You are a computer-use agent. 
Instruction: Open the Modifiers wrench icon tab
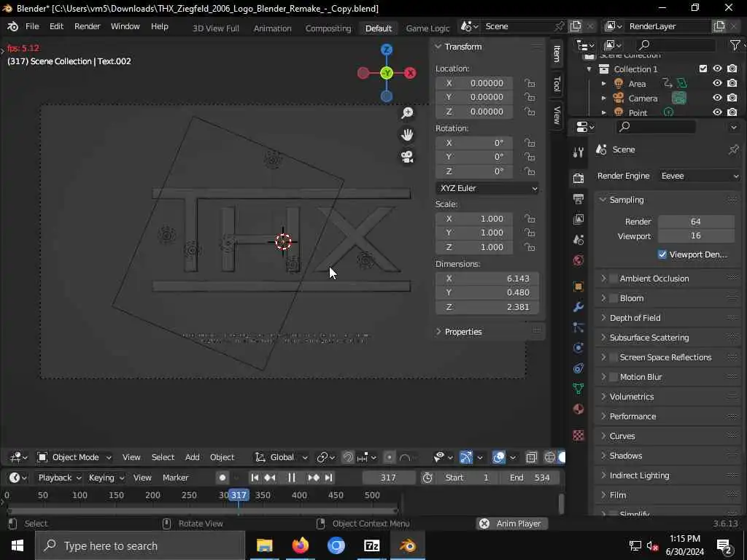coord(578,307)
